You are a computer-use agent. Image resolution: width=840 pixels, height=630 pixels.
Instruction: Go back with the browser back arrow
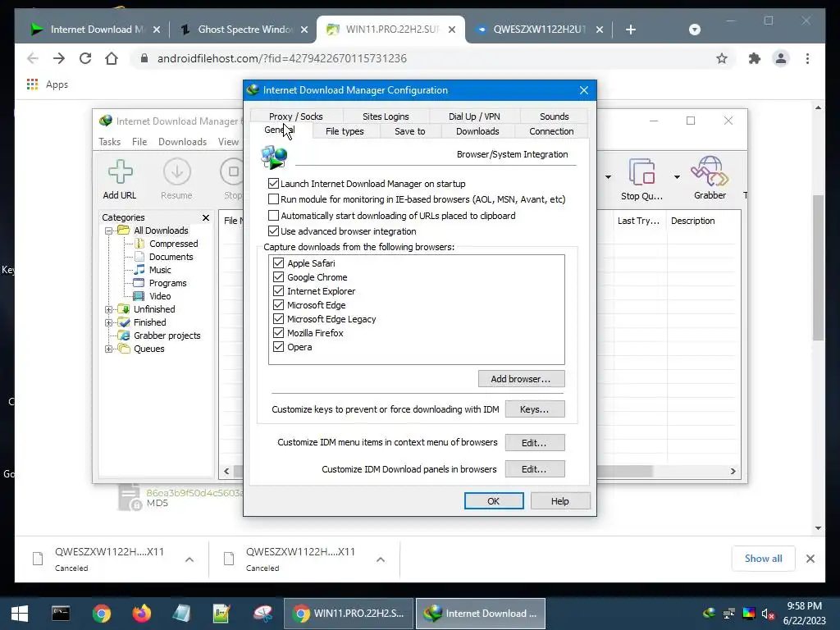click(x=33, y=58)
